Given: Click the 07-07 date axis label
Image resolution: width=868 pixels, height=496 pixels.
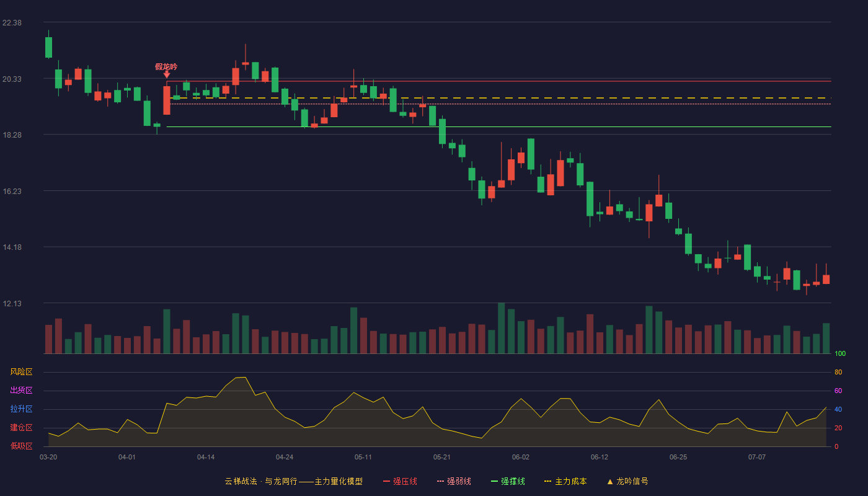Looking at the screenshot, I should pyautogui.click(x=757, y=457).
